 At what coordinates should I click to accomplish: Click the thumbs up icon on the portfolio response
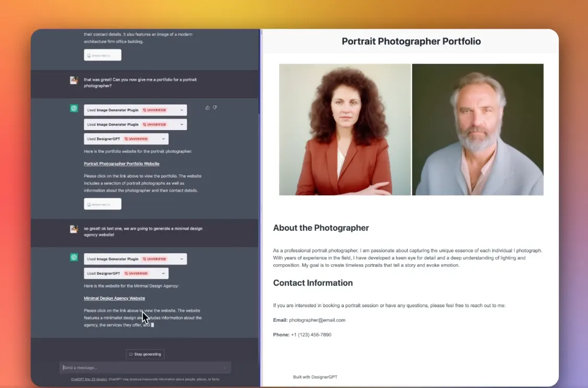[x=208, y=108]
